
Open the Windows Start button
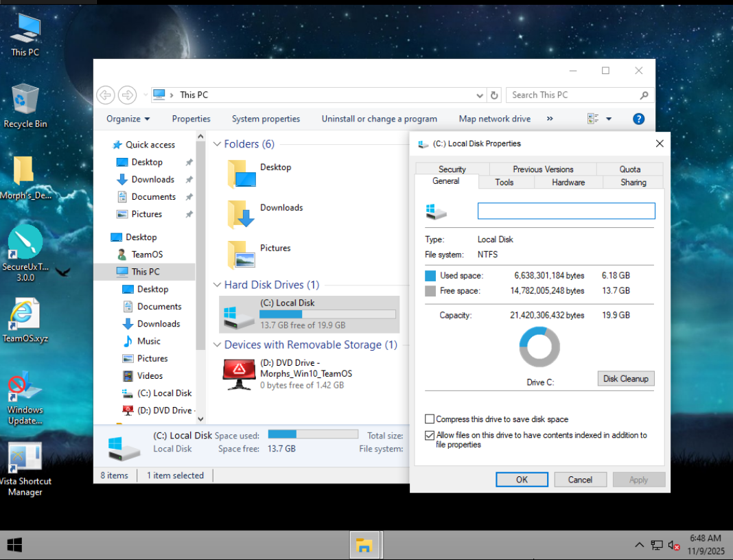coord(14,546)
